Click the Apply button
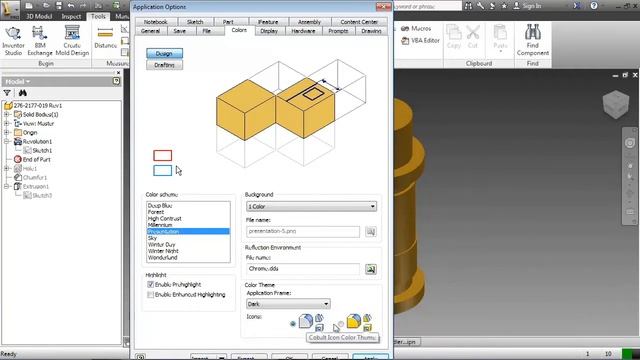This screenshot has height=360, width=640. tap(370, 357)
